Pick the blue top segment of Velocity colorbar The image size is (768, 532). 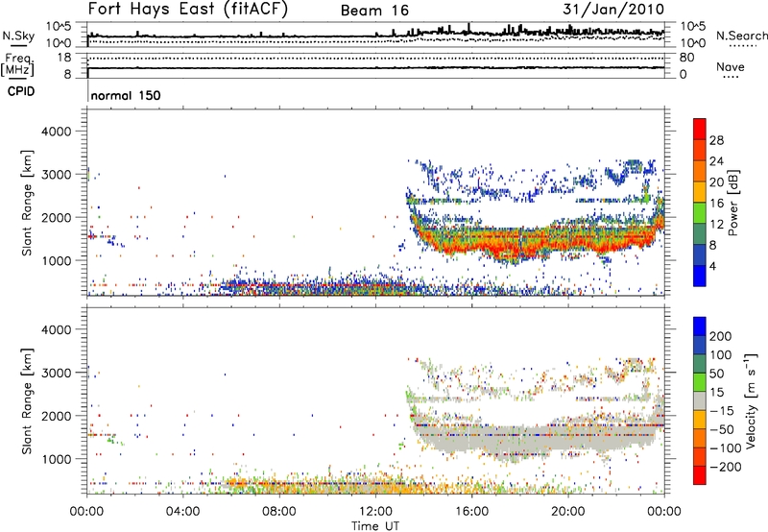tap(700, 326)
